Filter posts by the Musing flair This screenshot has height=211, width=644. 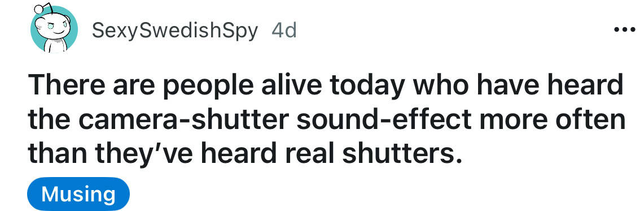click(x=78, y=193)
